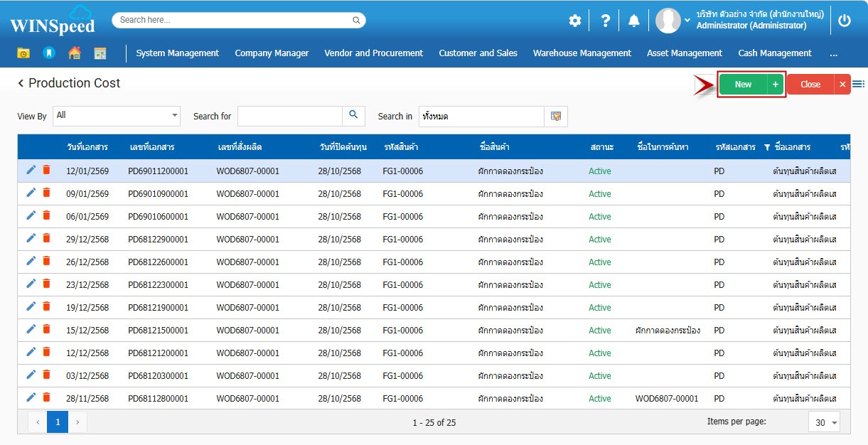This screenshot has width=868, height=445.
Task: Show more menus via ellipsis
Action: tap(833, 53)
